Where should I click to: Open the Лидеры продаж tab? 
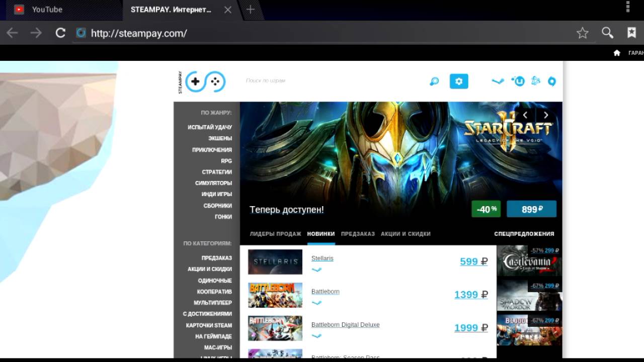pos(275,234)
